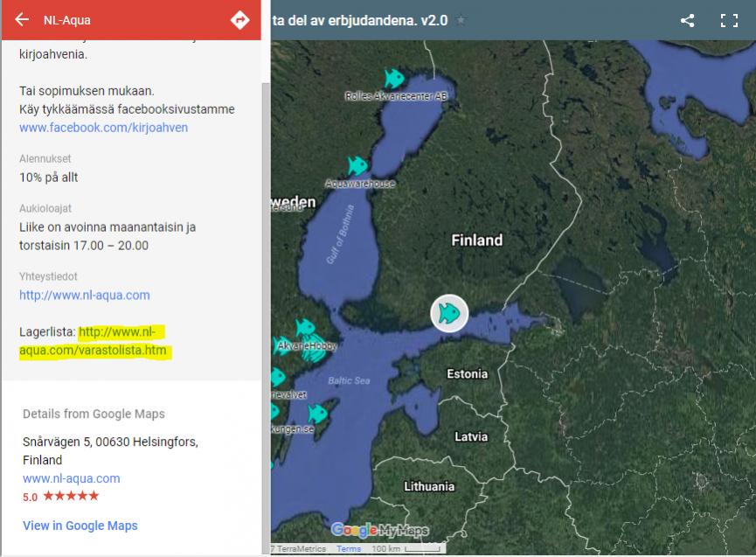Open www.nl-aqua.com under Details from Google Maps
756x557 pixels.
pyautogui.click(x=72, y=478)
